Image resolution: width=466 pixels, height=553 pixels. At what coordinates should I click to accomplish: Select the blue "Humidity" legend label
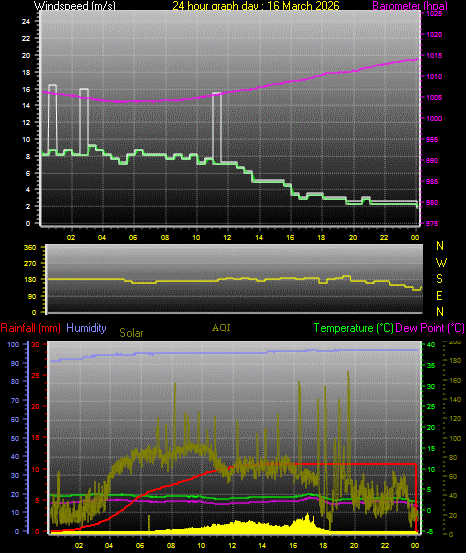click(86, 328)
